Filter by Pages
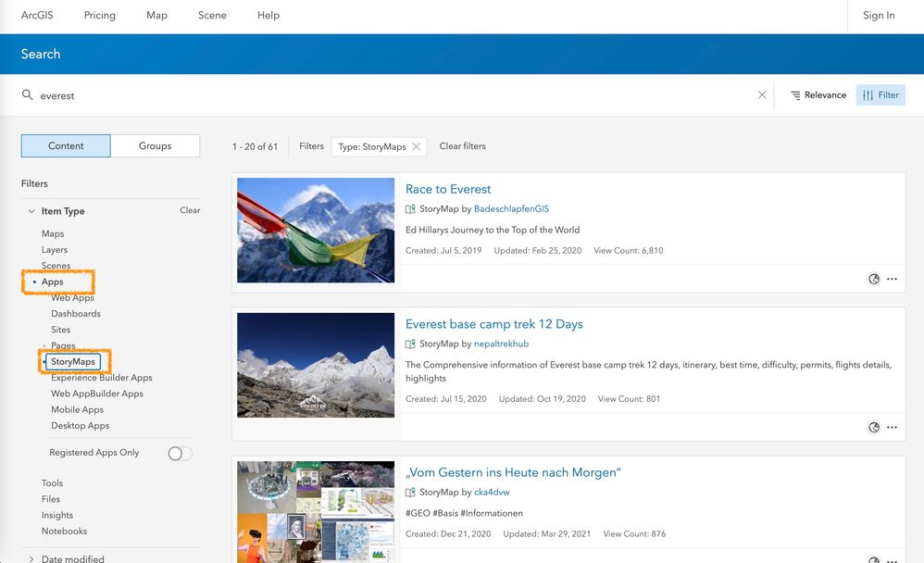The image size is (924, 563). 63,345
